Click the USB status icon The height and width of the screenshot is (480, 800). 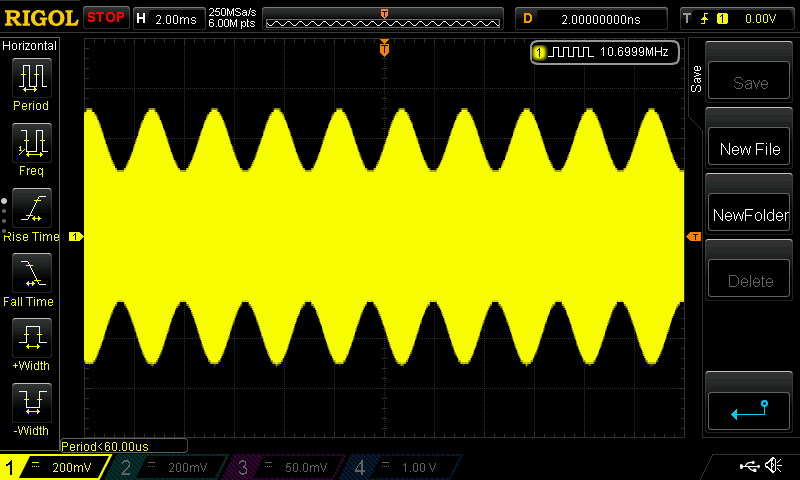748,466
